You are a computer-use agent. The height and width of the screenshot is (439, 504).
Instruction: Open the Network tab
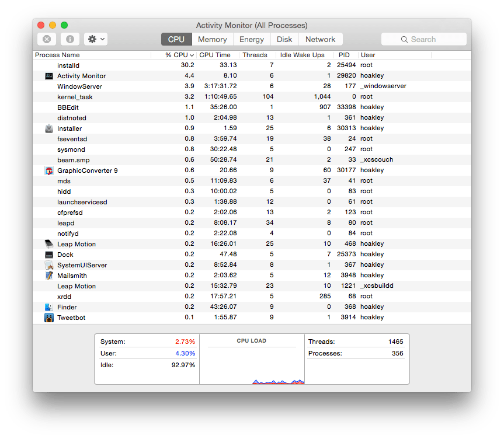pyautogui.click(x=321, y=39)
